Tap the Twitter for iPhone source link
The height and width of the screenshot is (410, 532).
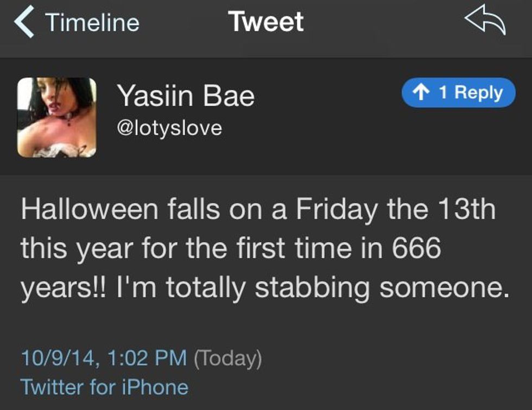pyautogui.click(x=104, y=387)
